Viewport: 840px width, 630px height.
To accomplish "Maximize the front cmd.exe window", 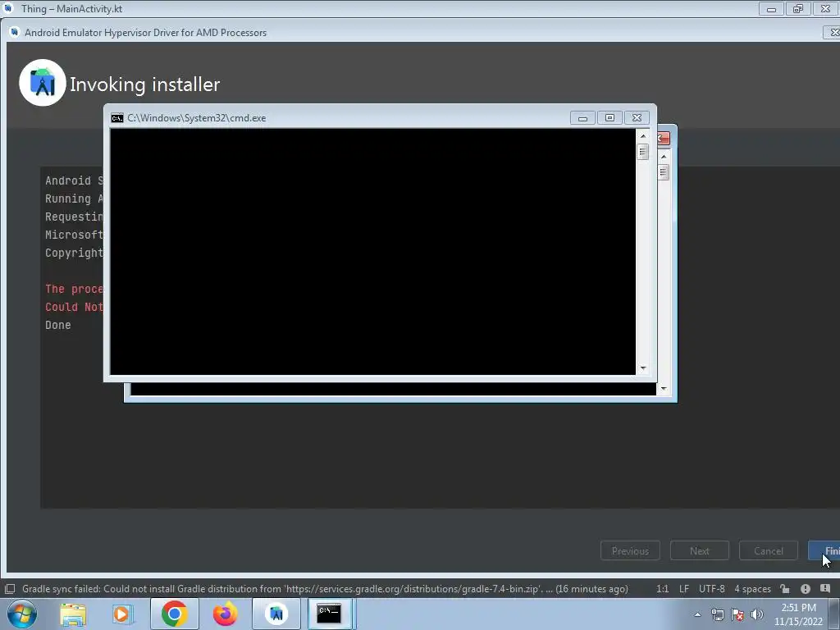I will coord(609,118).
